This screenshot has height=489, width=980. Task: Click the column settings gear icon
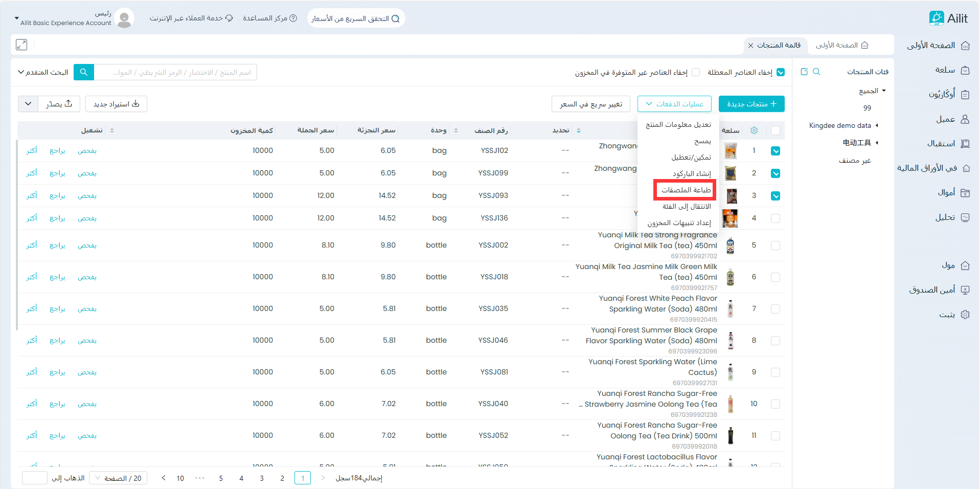754,130
